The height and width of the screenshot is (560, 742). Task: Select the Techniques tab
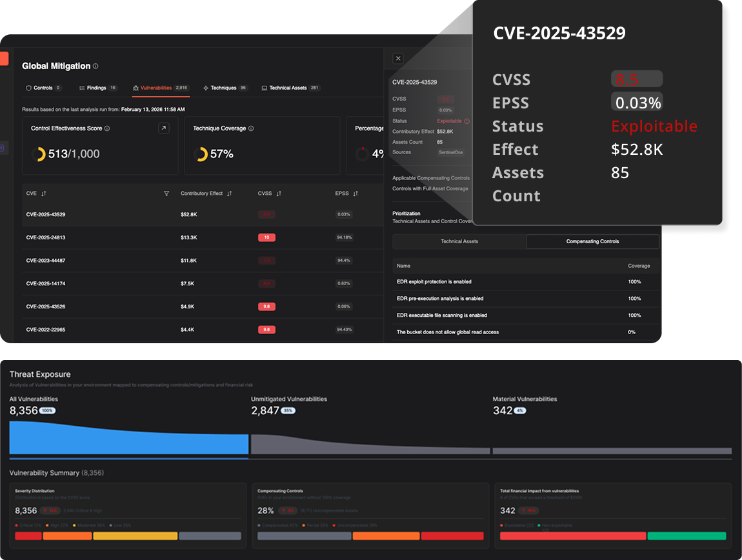click(224, 88)
